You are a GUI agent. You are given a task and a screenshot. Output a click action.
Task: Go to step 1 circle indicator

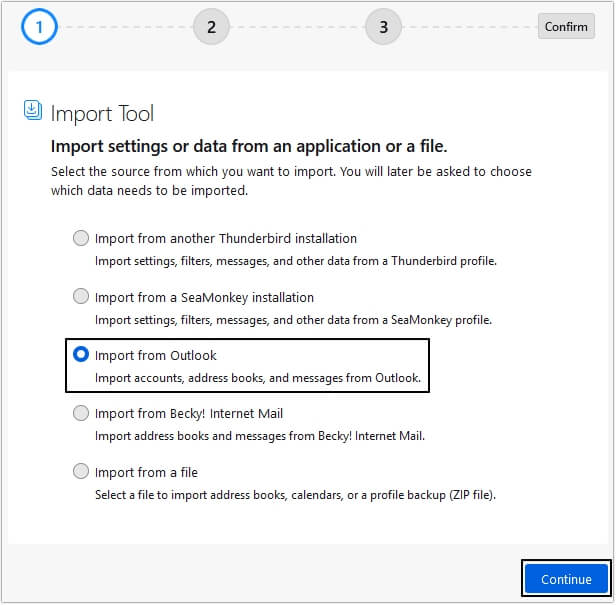click(x=39, y=27)
